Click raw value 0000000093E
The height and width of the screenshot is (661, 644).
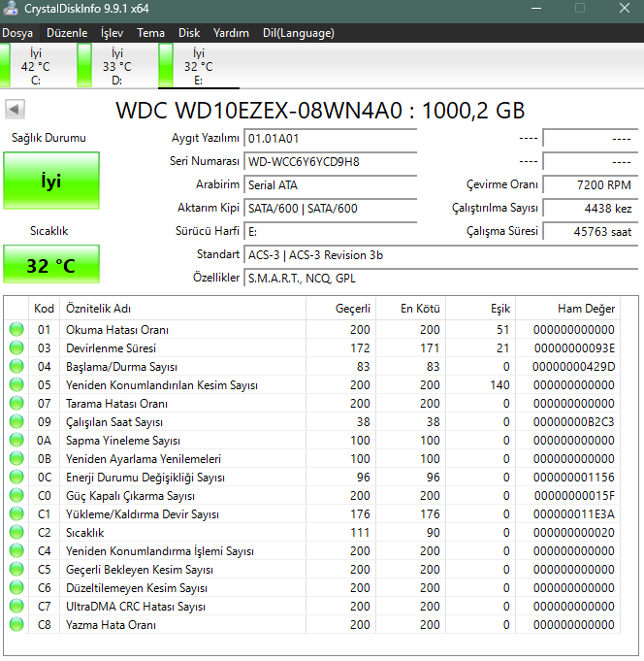click(x=574, y=347)
